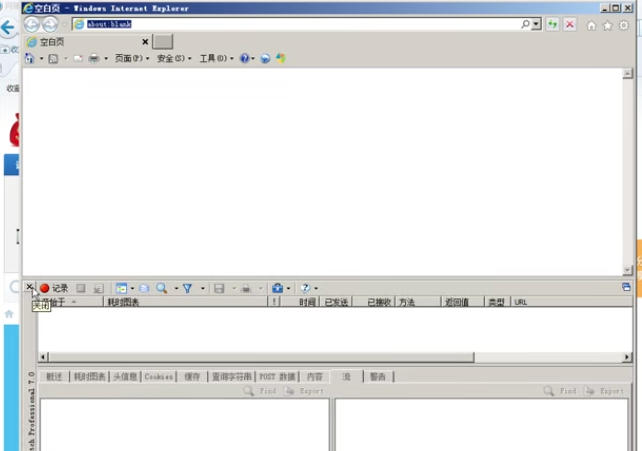Close the 空白页 browser tab
Screen dimensions: 642x451
click(145, 42)
